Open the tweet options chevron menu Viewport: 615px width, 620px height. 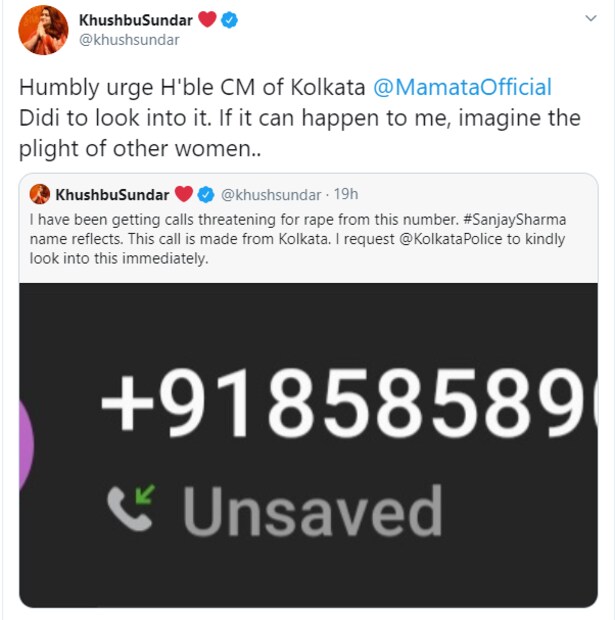(x=588, y=21)
